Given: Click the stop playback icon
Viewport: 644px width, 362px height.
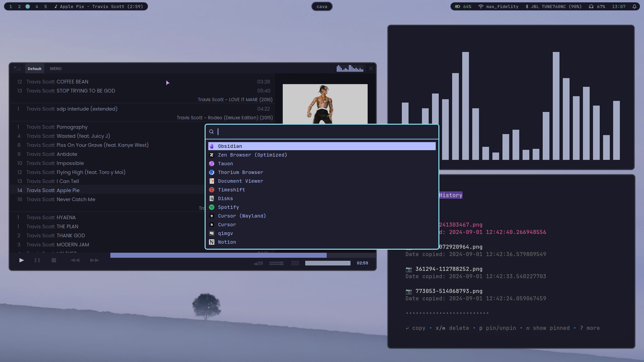Looking at the screenshot, I should [x=54, y=260].
